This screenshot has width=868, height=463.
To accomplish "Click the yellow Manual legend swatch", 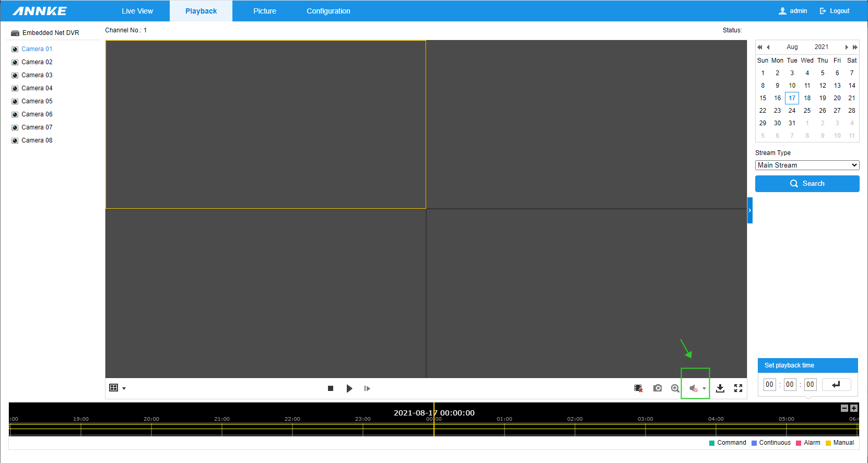I will (x=828, y=443).
